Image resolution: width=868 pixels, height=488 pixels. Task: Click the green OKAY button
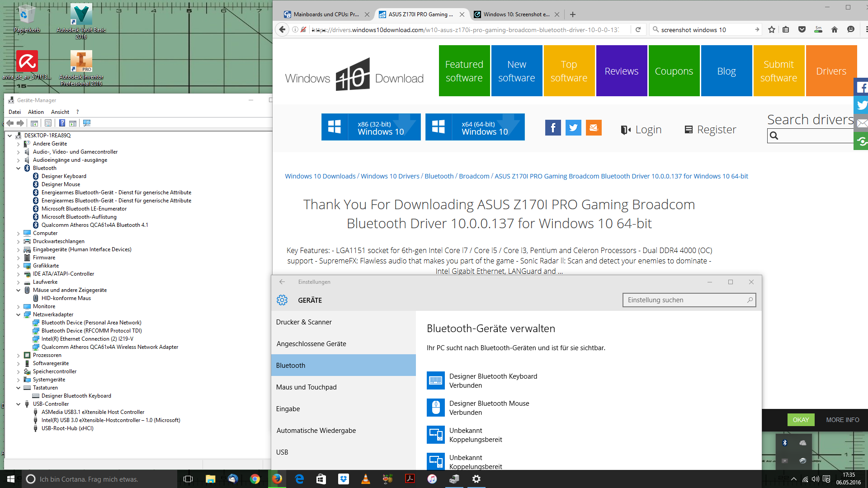tap(801, 420)
